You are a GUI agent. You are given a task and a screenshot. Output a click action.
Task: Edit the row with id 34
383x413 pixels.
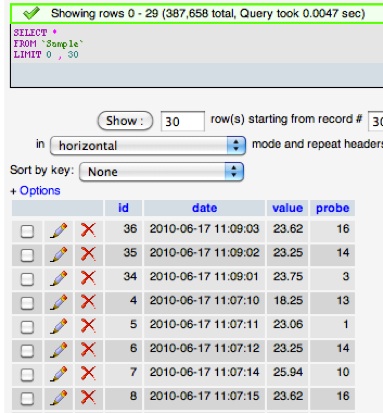click(59, 278)
